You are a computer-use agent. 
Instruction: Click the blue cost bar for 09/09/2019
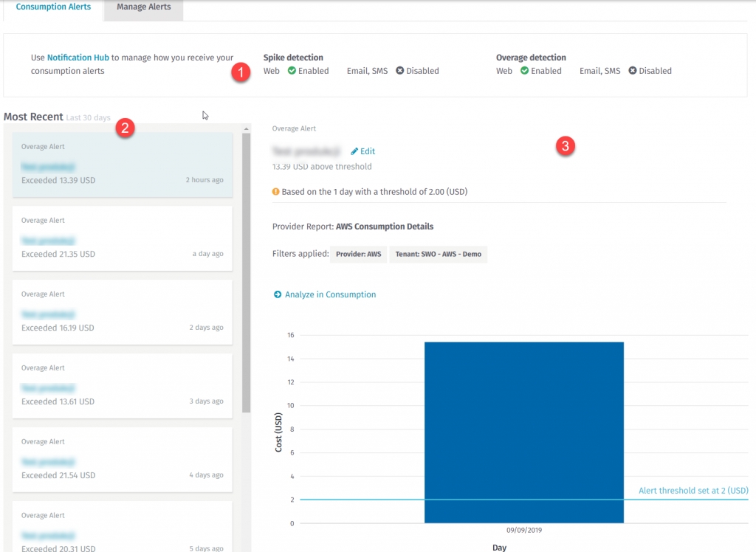click(x=523, y=432)
